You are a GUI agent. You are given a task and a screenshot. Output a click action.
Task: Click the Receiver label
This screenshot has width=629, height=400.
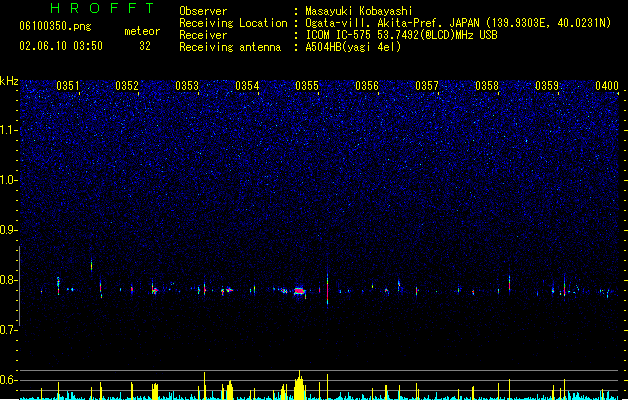tap(203, 35)
